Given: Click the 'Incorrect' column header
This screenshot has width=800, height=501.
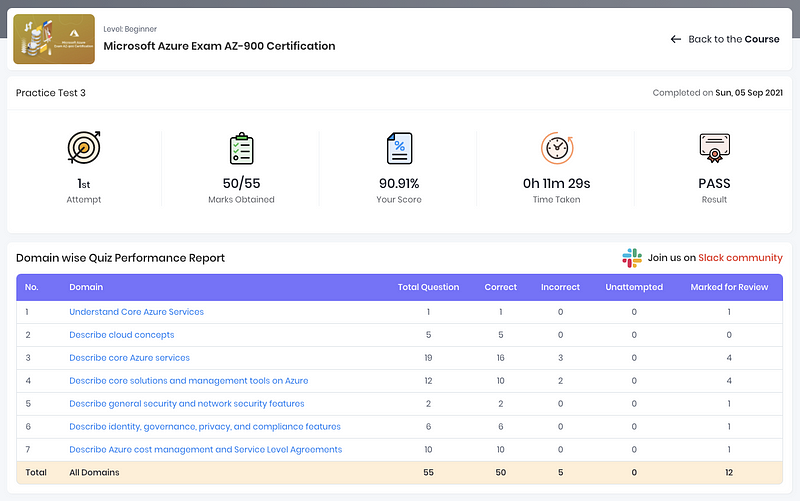Looking at the screenshot, I should point(560,287).
